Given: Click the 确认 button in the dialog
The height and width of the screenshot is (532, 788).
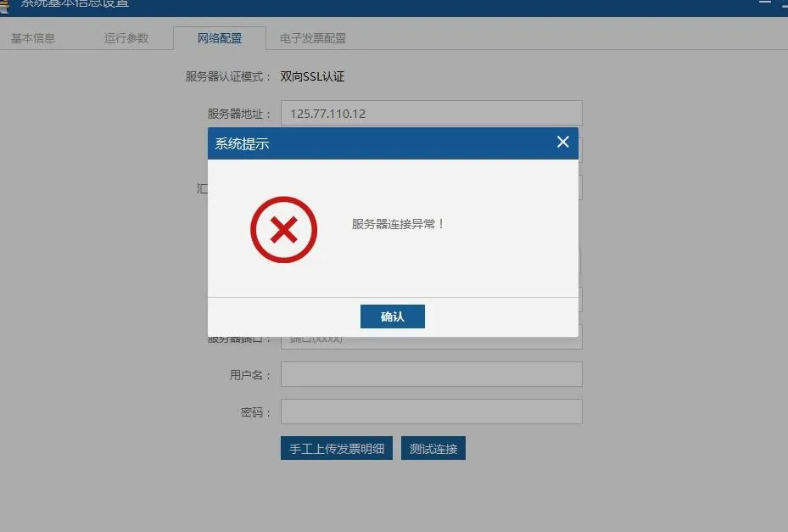Looking at the screenshot, I should [393, 316].
